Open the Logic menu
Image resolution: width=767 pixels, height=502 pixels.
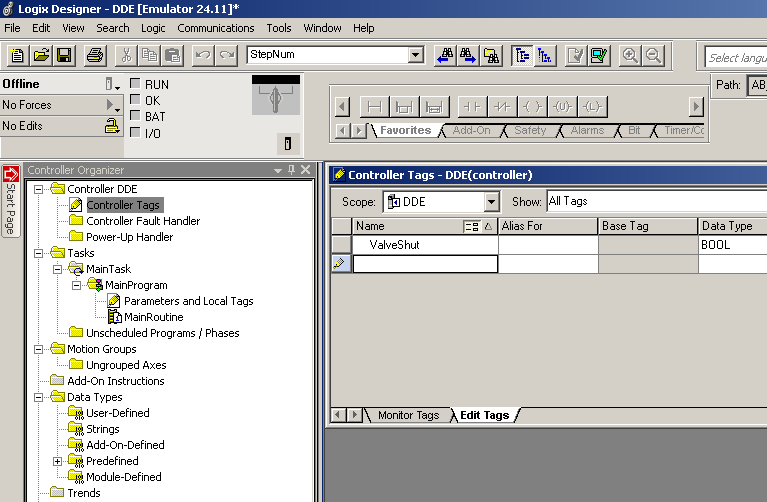pyautogui.click(x=153, y=28)
